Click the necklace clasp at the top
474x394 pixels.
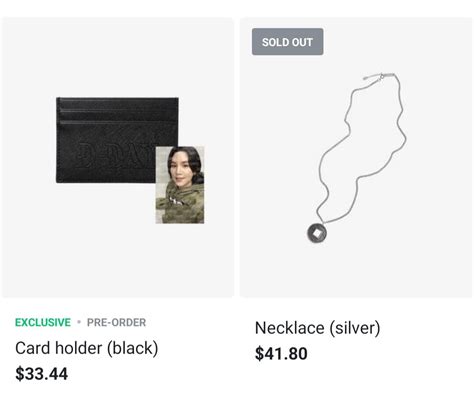coord(379,76)
